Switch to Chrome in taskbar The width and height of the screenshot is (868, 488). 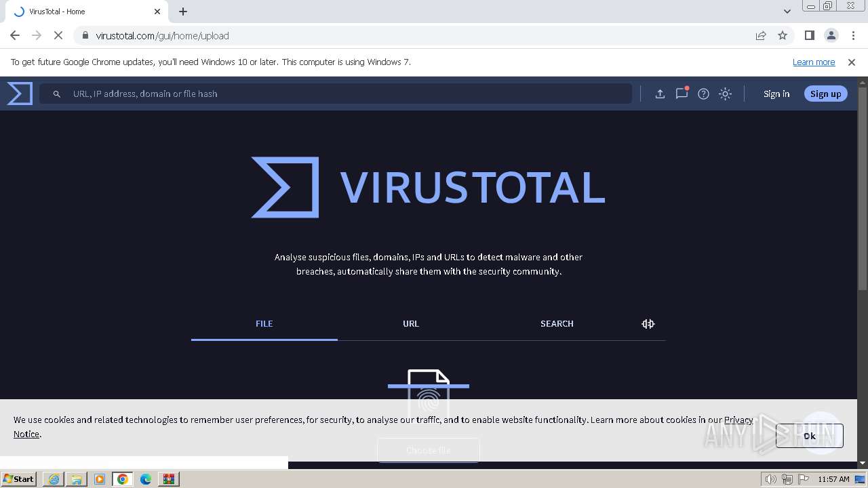[x=123, y=479]
